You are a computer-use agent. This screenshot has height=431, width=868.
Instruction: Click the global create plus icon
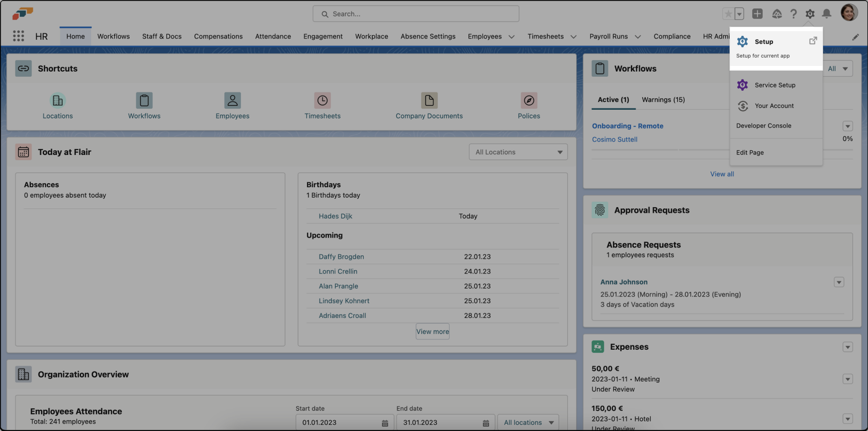point(757,14)
